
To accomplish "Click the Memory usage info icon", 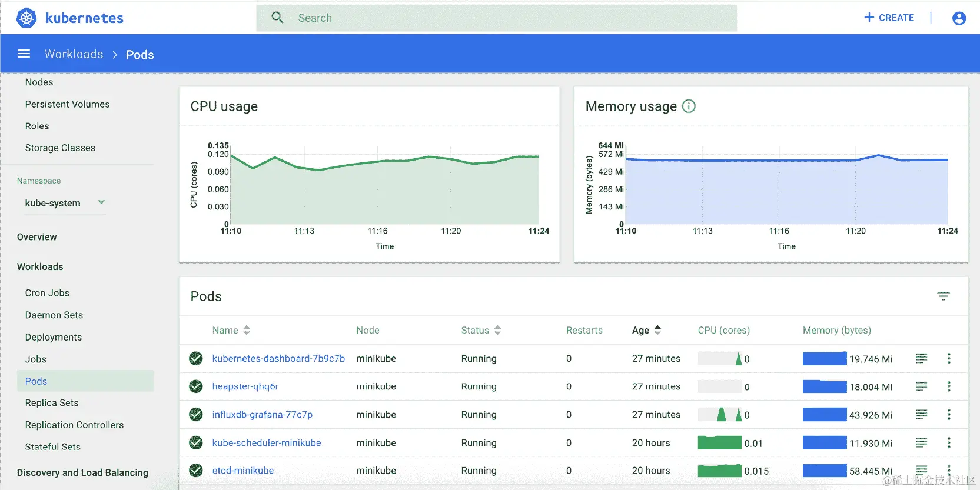I will [x=689, y=106].
